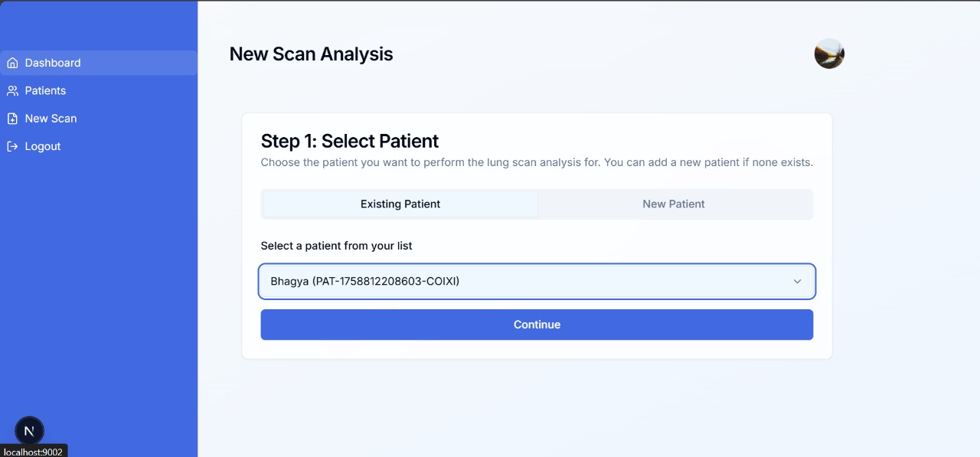The width and height of the screenshot is (980, 457).
Task: Click the 'Choose the patient' description text
Action: pos(536,162)
